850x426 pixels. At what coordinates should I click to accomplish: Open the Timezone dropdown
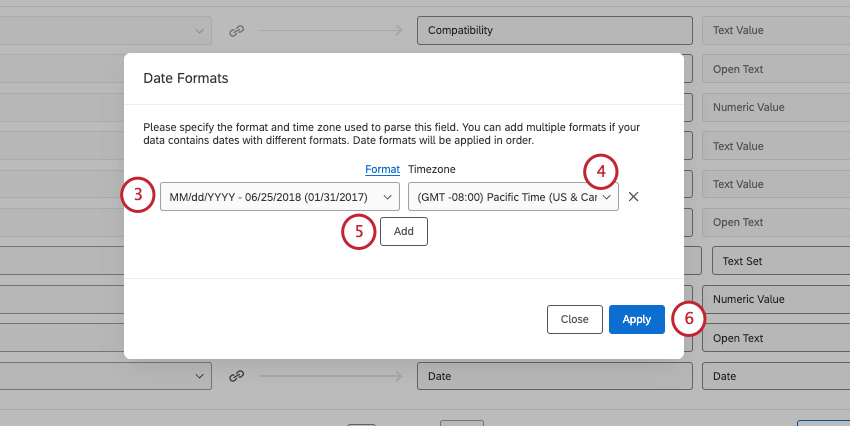[512, 197]
